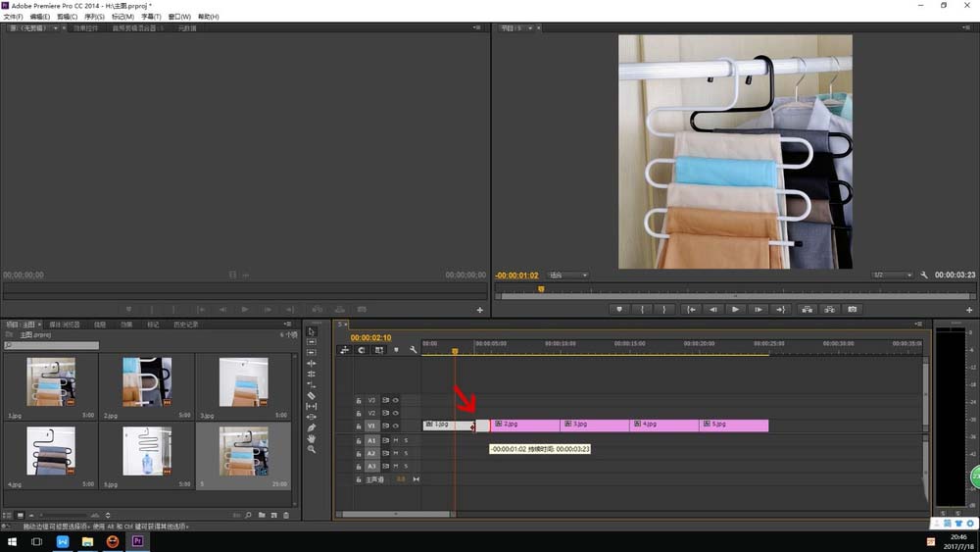Click the 2.jpg clip on track V1
980x552 pixels.
(x=524, y=425)
